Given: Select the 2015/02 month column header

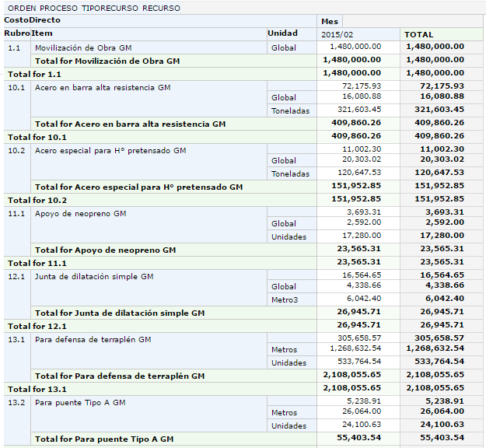Looking at the screenshot, I should (336, 34).
